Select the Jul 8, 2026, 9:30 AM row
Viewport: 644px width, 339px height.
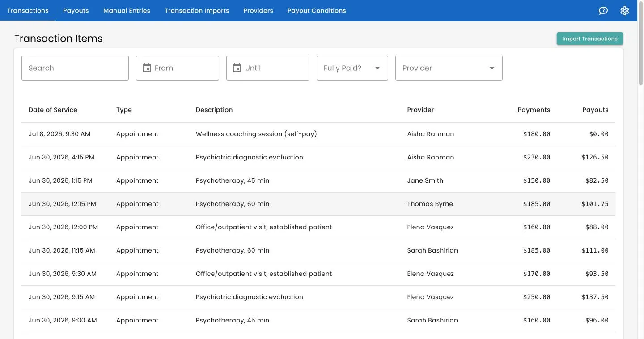point(318,134)
